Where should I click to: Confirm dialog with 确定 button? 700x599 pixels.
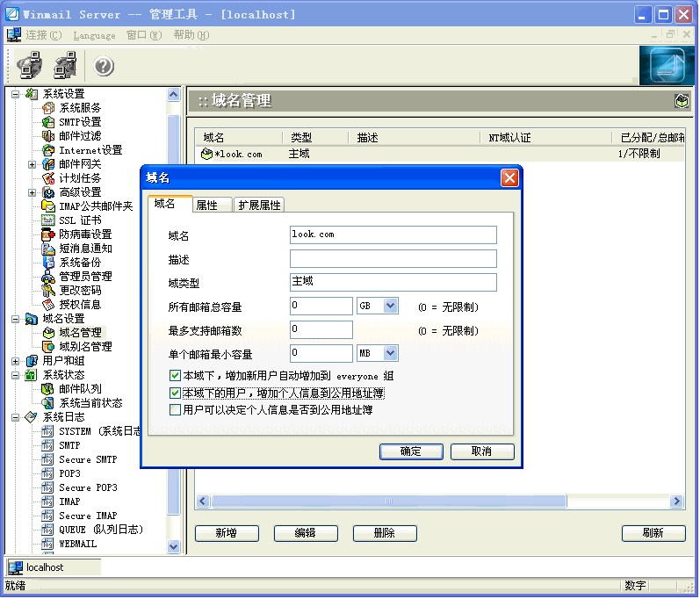[411, 451]
